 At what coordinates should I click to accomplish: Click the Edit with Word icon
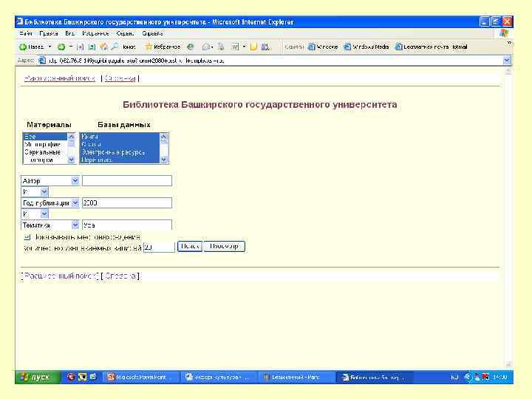click(235, 47)
